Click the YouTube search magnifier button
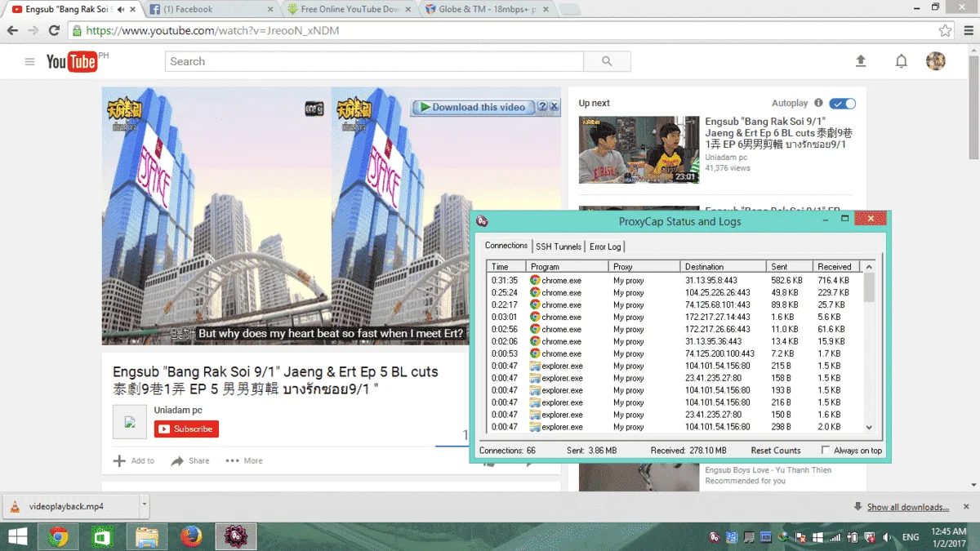980x551 pixels. coord(607,61)
